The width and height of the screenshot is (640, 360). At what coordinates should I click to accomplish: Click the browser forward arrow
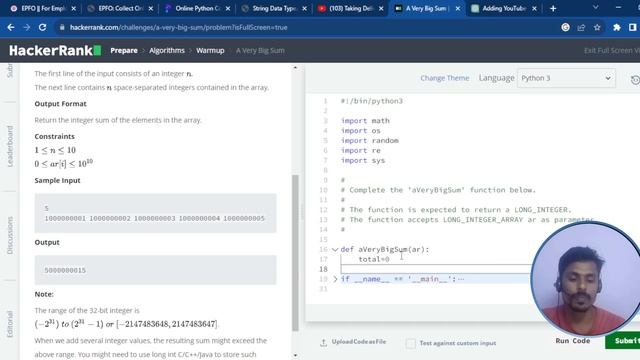click(x=27, y=27)
